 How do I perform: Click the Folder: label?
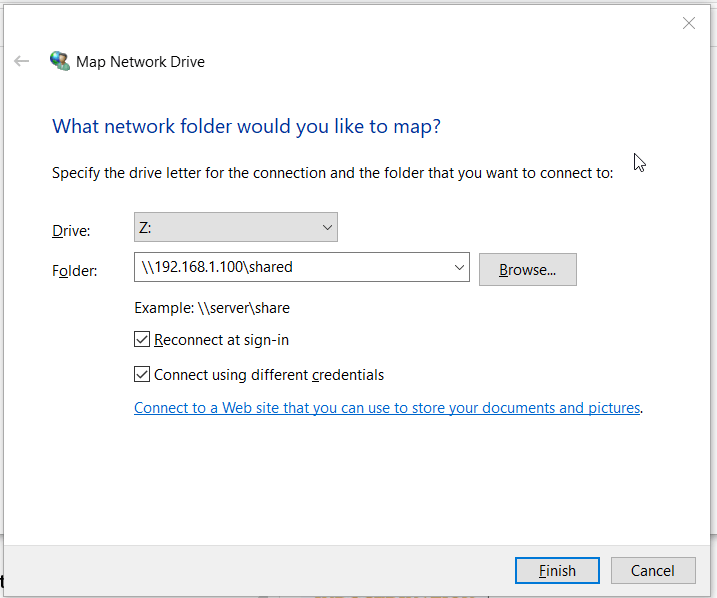click(x=75, y=271)
